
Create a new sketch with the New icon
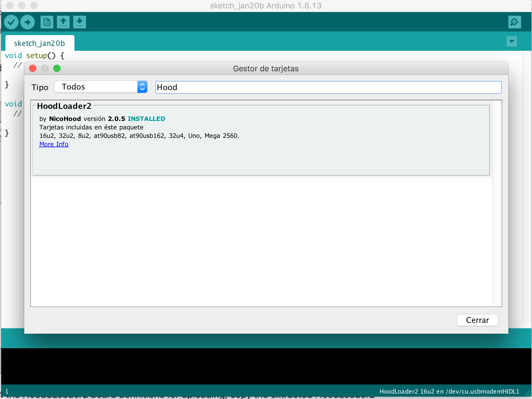[47, 22]
